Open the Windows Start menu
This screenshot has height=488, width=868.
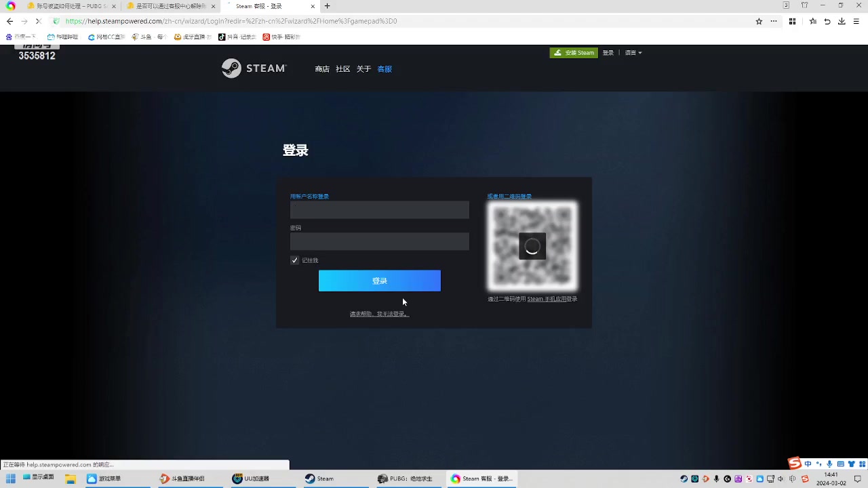point(10,479)
